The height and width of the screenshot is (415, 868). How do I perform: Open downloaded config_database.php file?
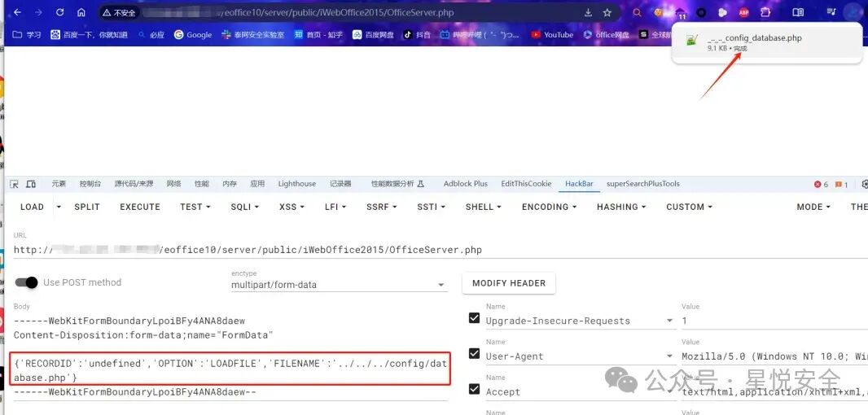[755, 38]
